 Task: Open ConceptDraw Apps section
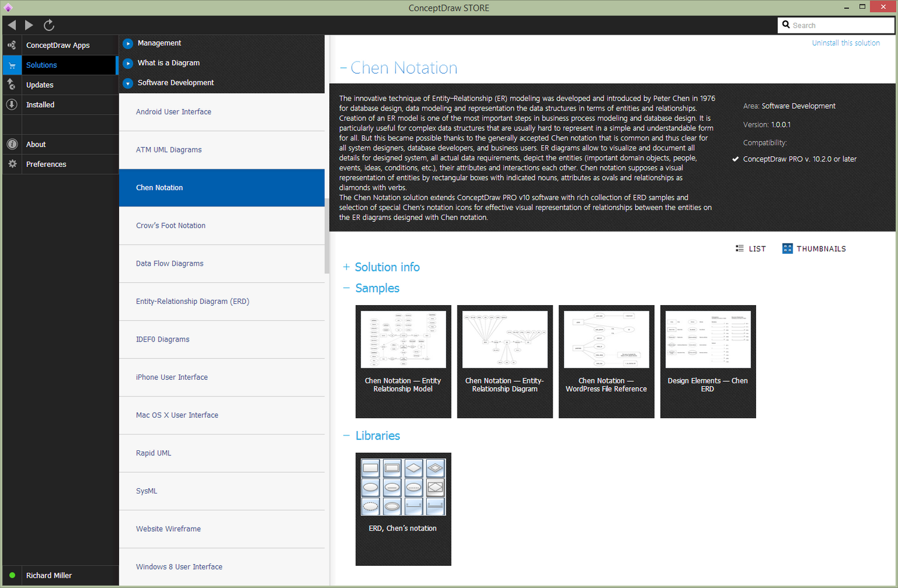pyautogui.click(x=58, y=45)
